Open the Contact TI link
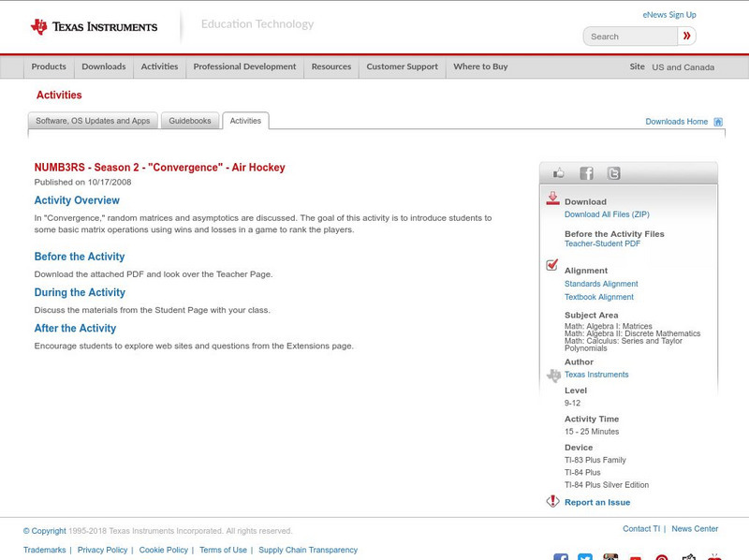The height and width of the screenshot is (560, 749). pyautogui.click(x=641, y=529)
